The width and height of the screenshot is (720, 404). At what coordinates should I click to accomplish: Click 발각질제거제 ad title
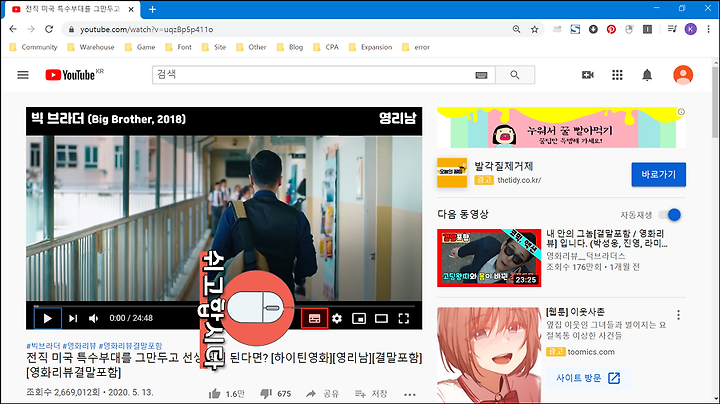pos(504,166)
